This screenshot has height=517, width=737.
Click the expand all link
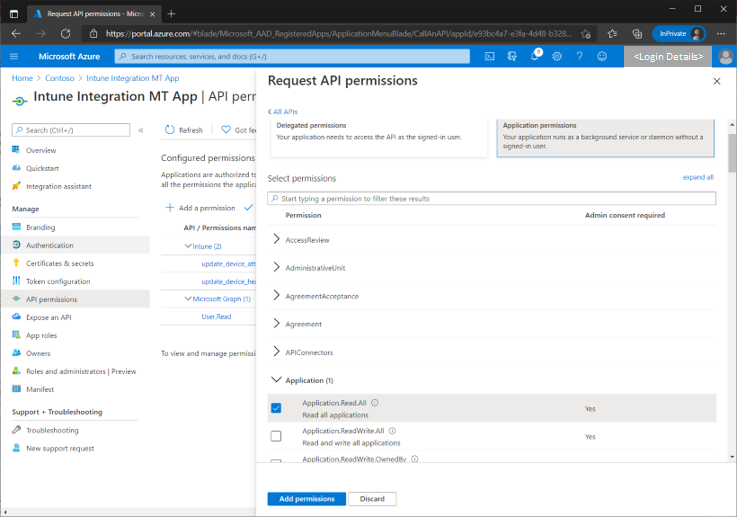point(697,177)
